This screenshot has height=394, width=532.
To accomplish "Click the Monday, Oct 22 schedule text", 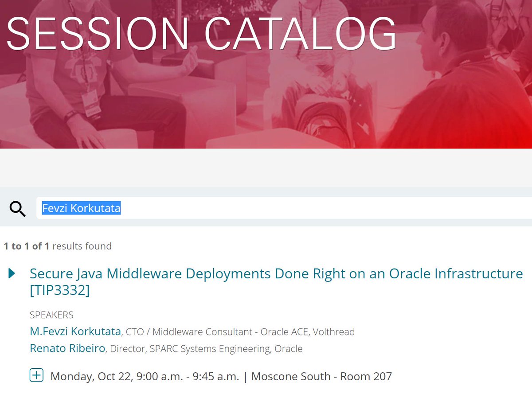I will (x=221, y=376).
